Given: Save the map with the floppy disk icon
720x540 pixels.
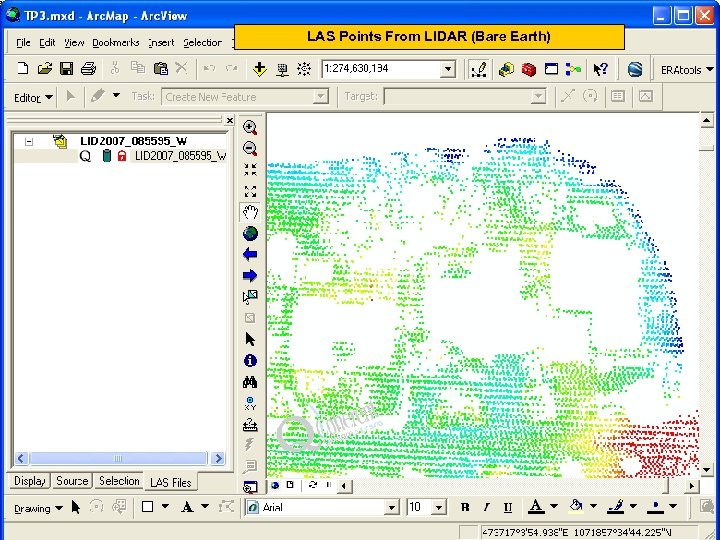Looking at the screenshot, I should tap(67, 69).
